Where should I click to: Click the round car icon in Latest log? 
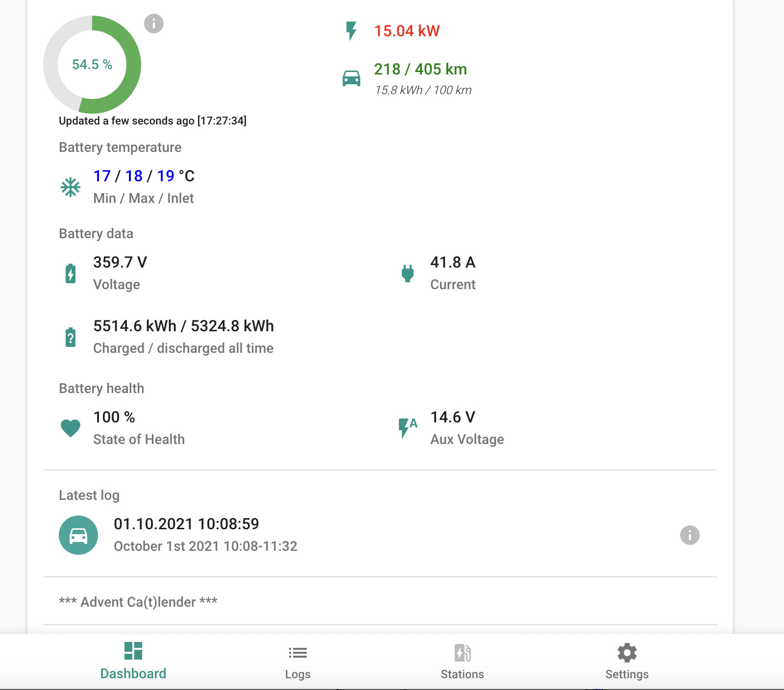point(78,535)
